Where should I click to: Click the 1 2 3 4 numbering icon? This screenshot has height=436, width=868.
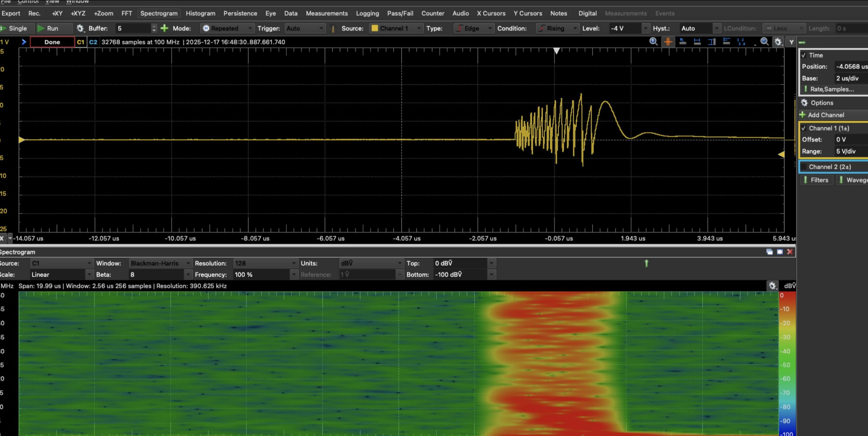pyautogui.click(x=741, y=42)
